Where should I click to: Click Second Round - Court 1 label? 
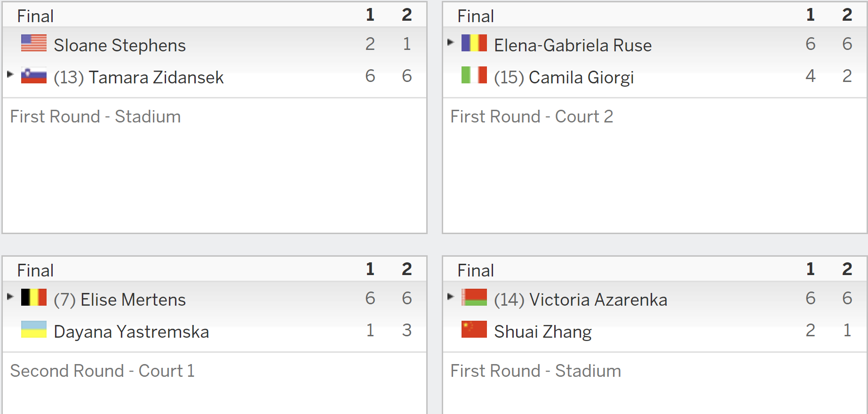click(102, 371)
